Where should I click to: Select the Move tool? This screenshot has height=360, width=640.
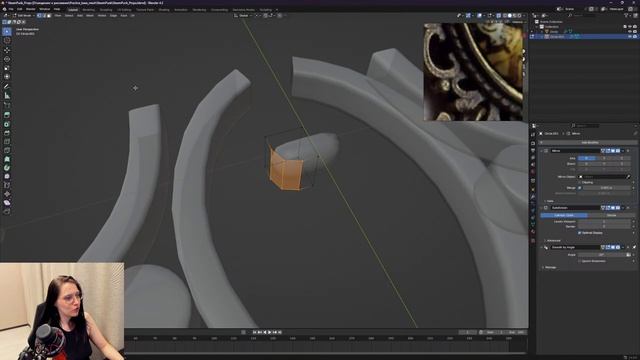point(7,50)
